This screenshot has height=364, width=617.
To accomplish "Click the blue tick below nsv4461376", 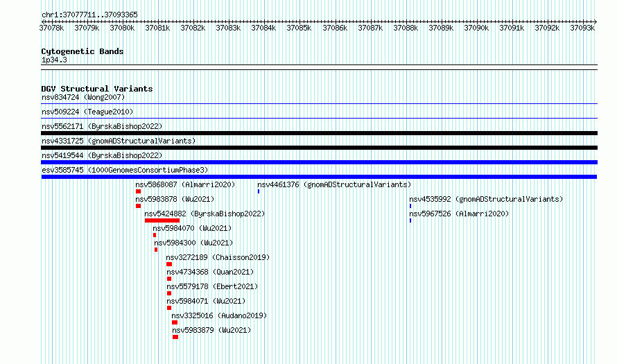I will click(259, 191).
